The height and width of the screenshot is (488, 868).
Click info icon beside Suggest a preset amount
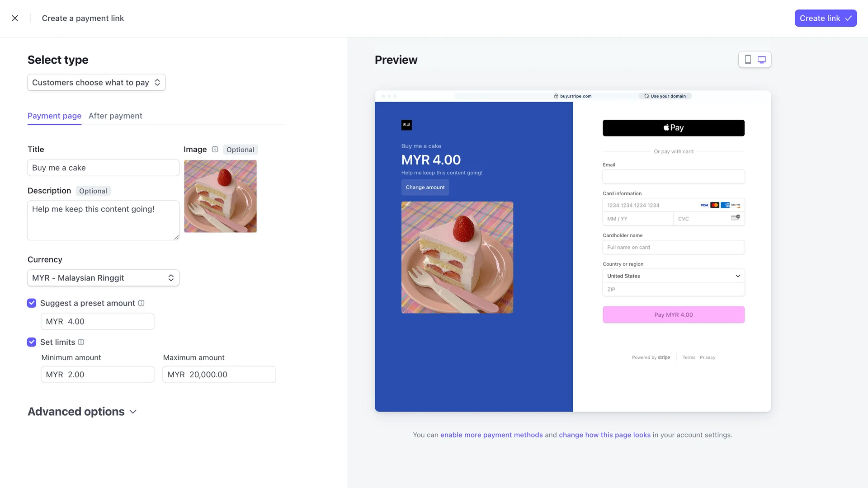pos(141,303)
